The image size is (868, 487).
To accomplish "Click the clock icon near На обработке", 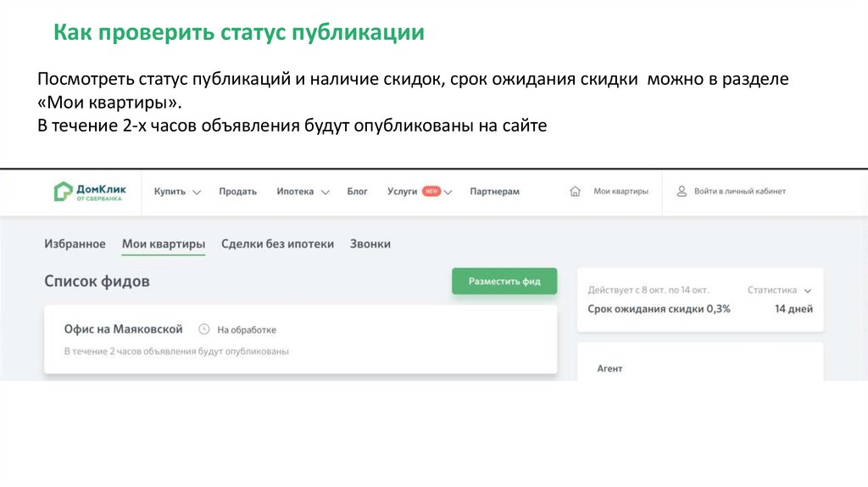I will tap(203, 329).
